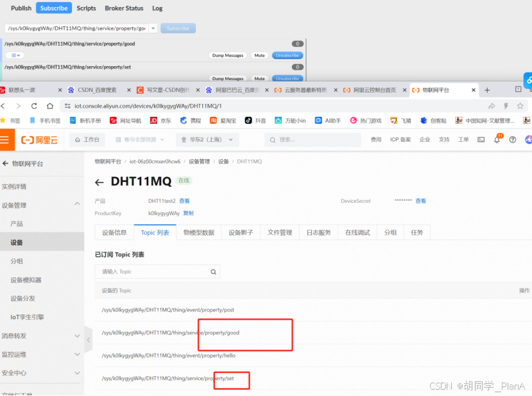Open the topic history dropdown arrow
The height and width of the screenshot is (396, 532).
[x=153, y=28]
